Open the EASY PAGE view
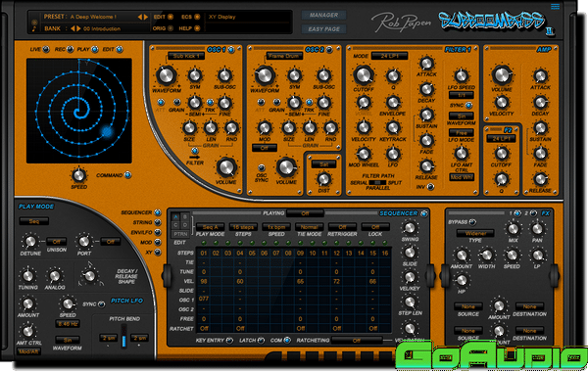The height and width of the screenshot is (372, 588). tap(324, 28)
